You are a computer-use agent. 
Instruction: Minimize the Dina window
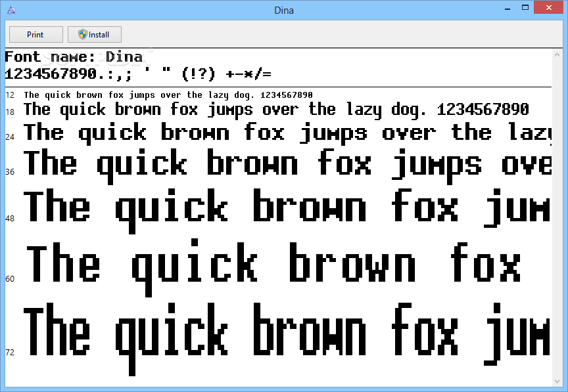tap(508, 8)
